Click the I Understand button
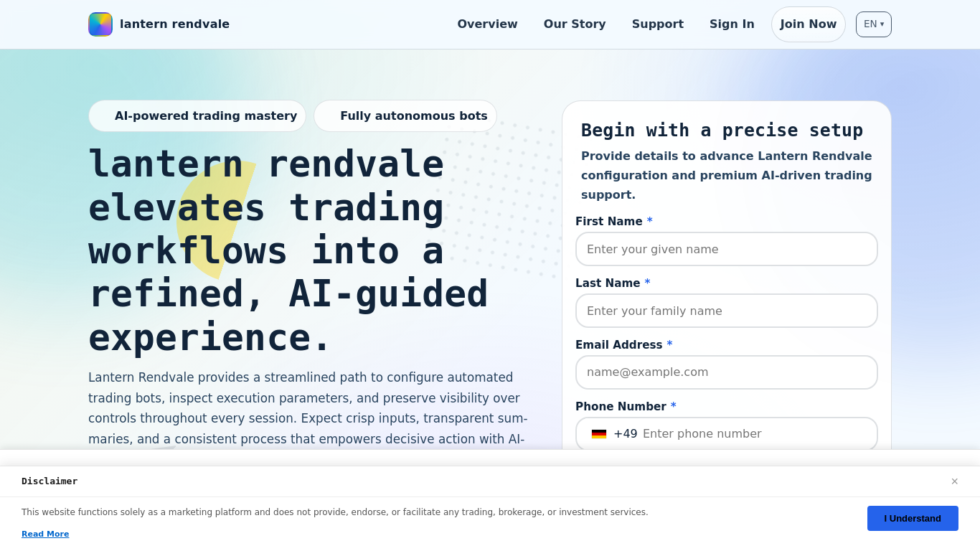This screenshot has height=551, width=980. (x=913, y=518)
